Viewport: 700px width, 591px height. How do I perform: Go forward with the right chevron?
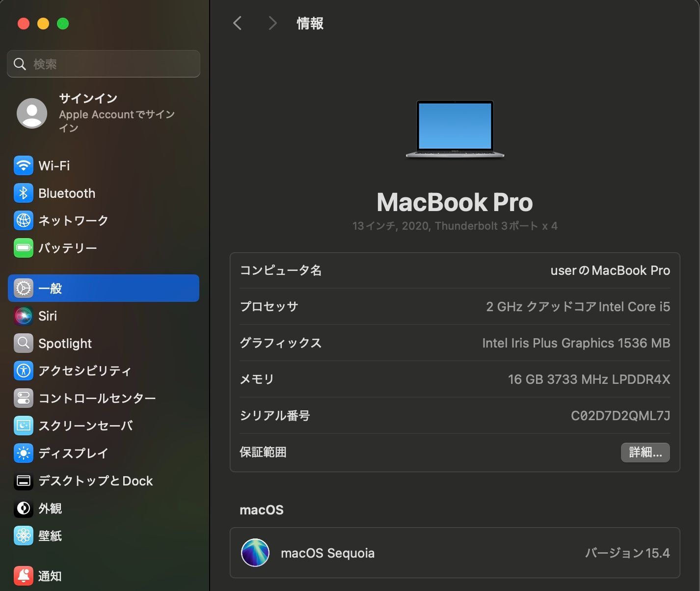pyautogui.click(x=273, y=23)
